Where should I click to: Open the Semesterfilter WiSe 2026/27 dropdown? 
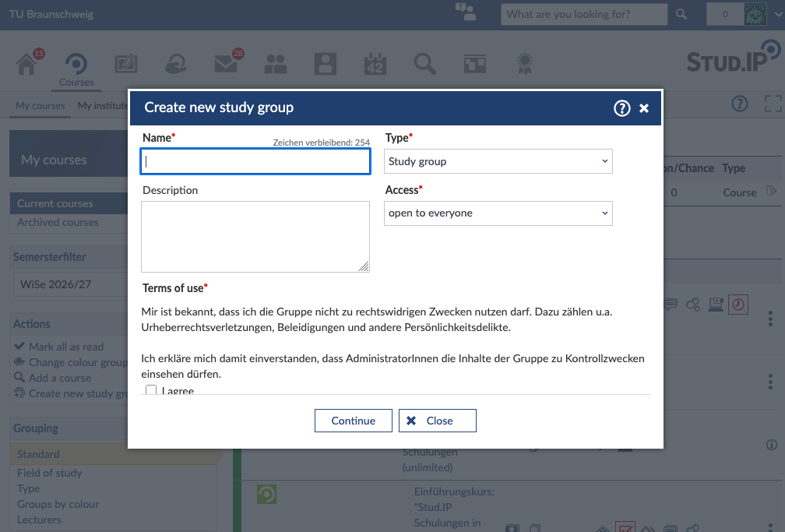(71, 284)
